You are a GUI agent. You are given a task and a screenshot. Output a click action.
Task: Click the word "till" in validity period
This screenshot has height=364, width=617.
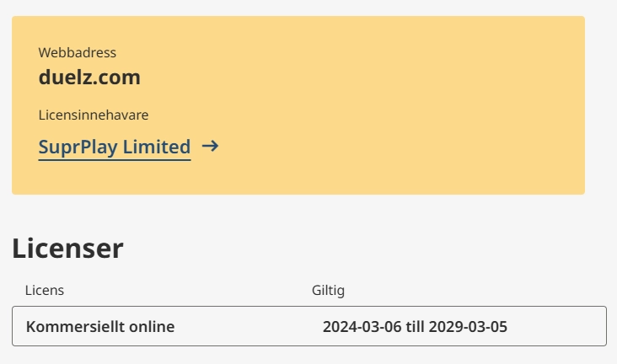[413, 326]
